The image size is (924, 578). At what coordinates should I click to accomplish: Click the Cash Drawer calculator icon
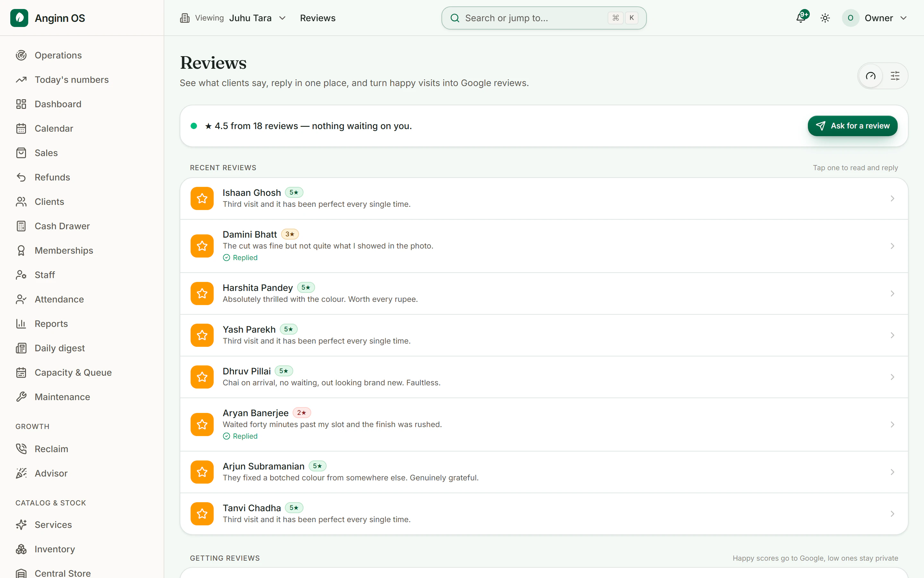tap(21, 226)
